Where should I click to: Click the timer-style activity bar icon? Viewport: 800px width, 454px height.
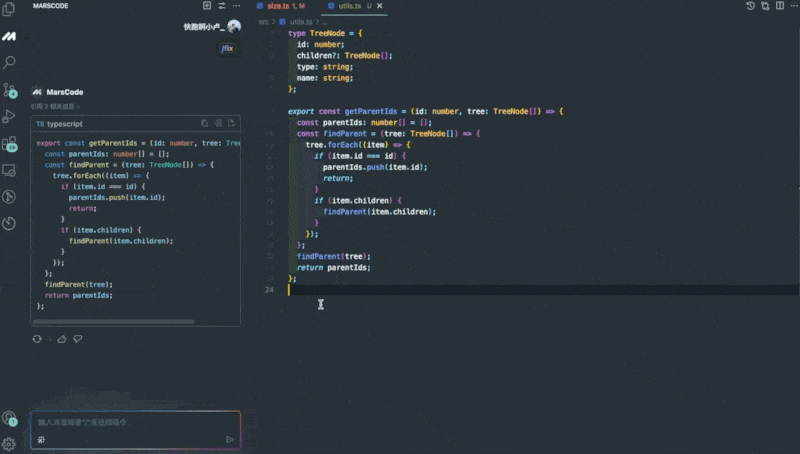(x=9, y=223)
